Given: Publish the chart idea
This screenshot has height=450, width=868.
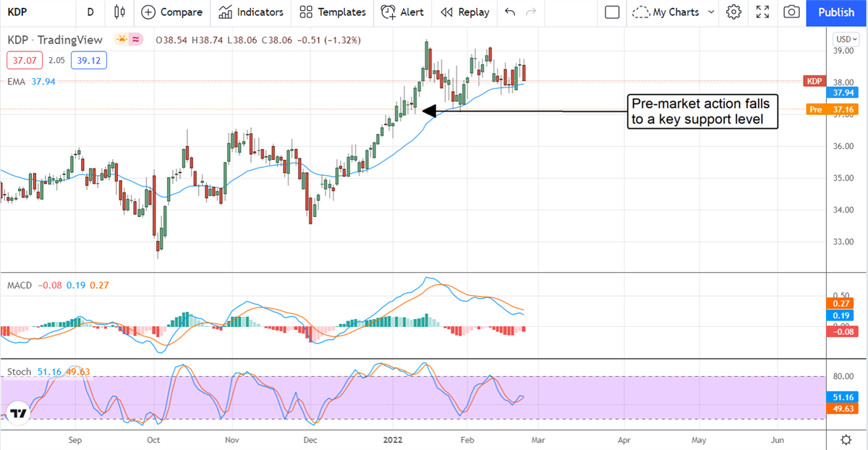Looking at the screenshot, I should tap(836, 12).
